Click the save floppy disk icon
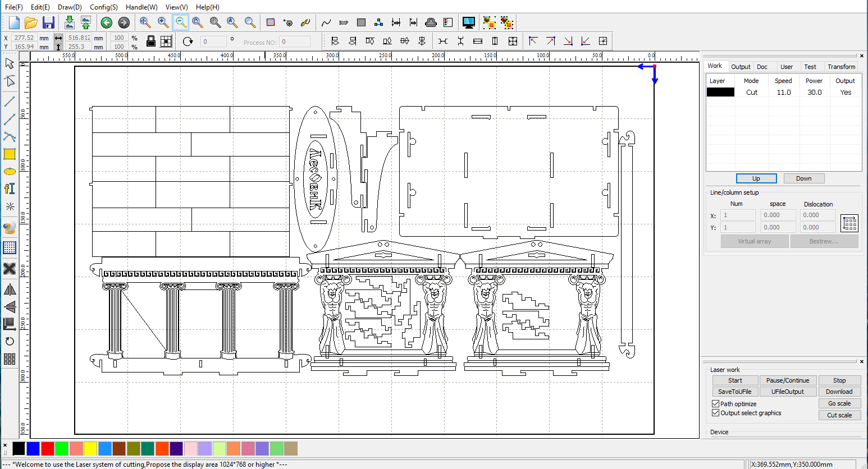Screen dimensions: 868x469 pos(49,23)
